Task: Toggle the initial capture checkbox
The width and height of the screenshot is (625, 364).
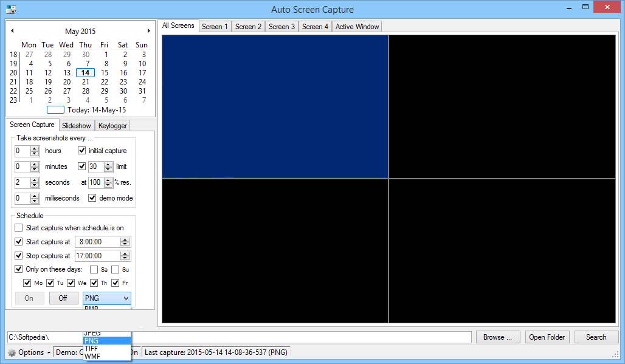Action: click(x=81, y=151)
